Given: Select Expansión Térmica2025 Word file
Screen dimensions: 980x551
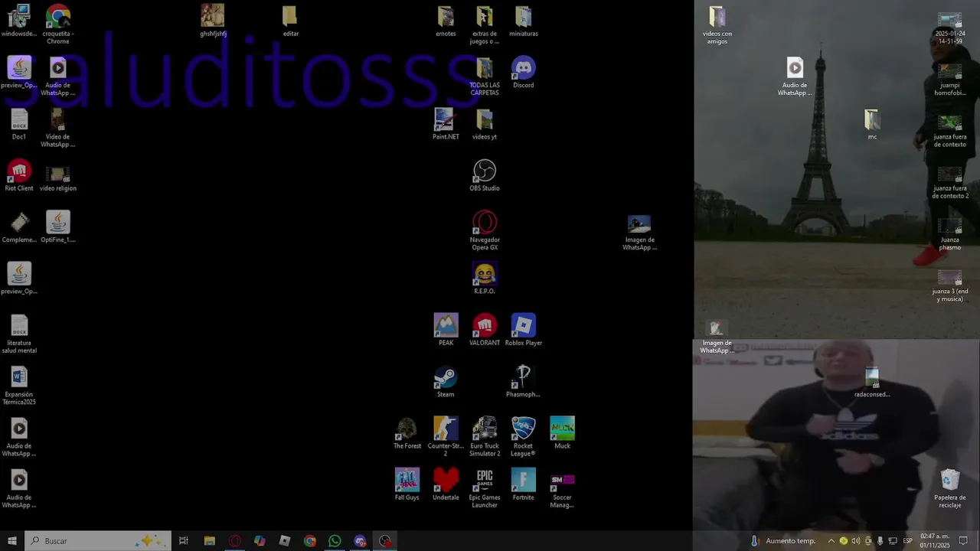Looking at the screenshot, I should [x=19, y=385].
